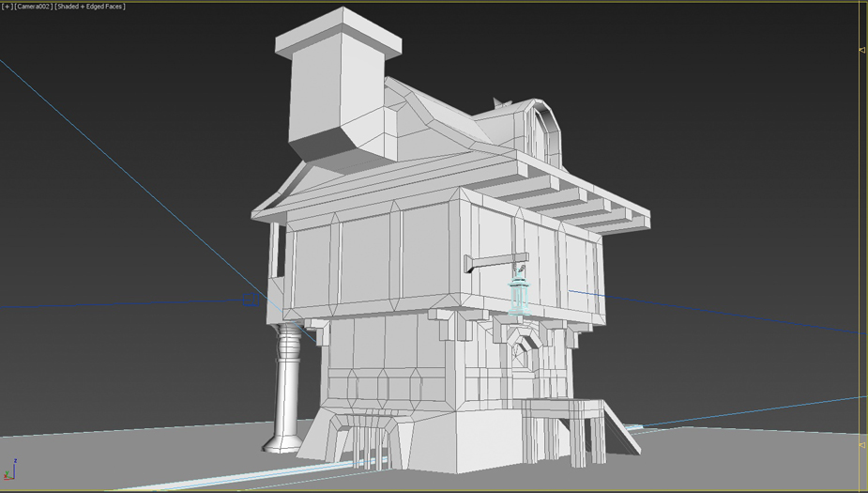Click the upper safe frame triangle marker

pos(861,50)
